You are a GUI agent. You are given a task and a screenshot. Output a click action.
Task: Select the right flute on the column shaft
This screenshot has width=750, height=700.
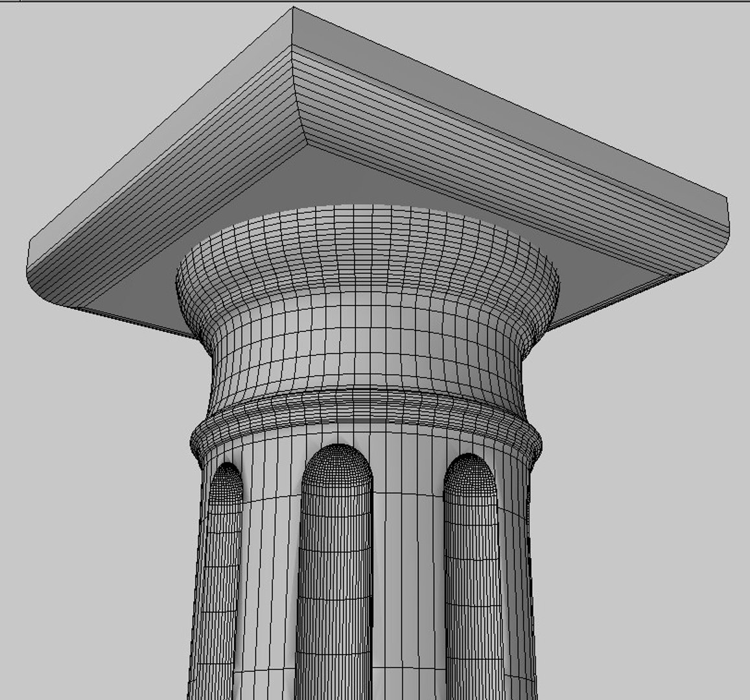(473, 576)
